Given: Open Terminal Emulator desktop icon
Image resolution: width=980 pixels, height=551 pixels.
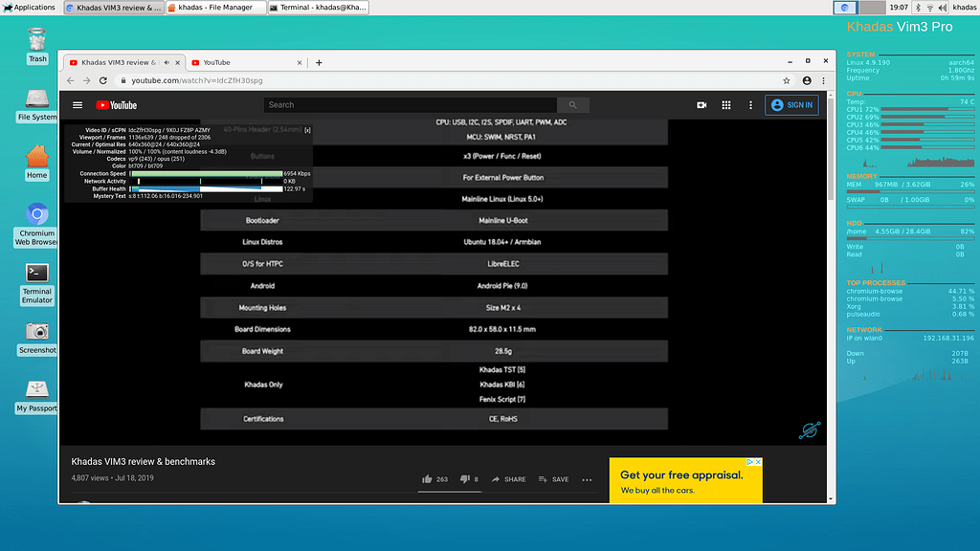Looking at the screenshot, I should coord(37,273).
